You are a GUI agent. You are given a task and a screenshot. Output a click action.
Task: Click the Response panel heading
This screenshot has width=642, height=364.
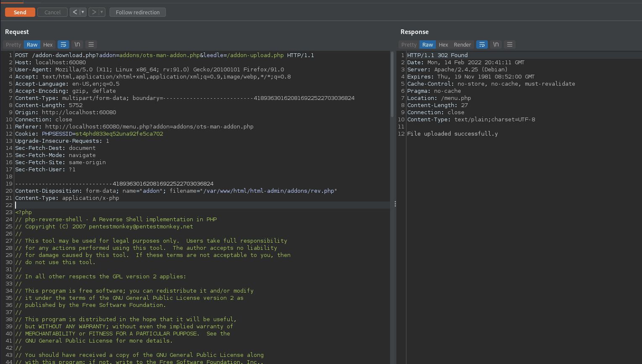click(414, 32)
